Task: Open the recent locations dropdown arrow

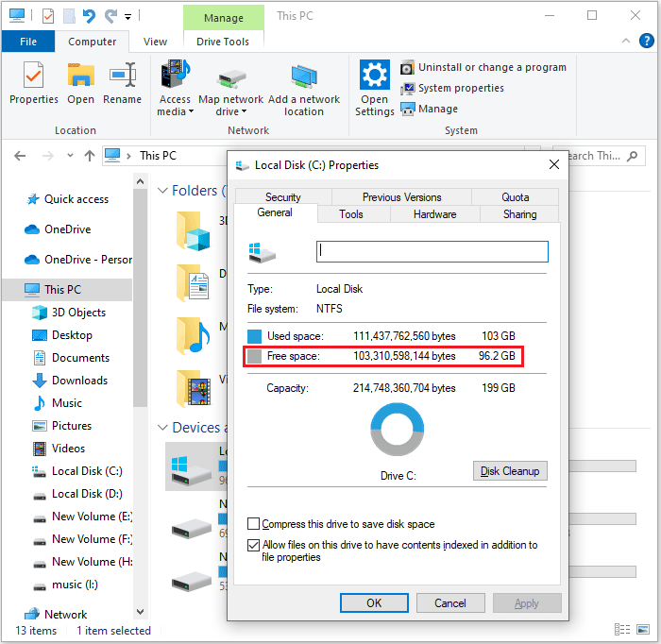Action: click(x=70, y=156)
